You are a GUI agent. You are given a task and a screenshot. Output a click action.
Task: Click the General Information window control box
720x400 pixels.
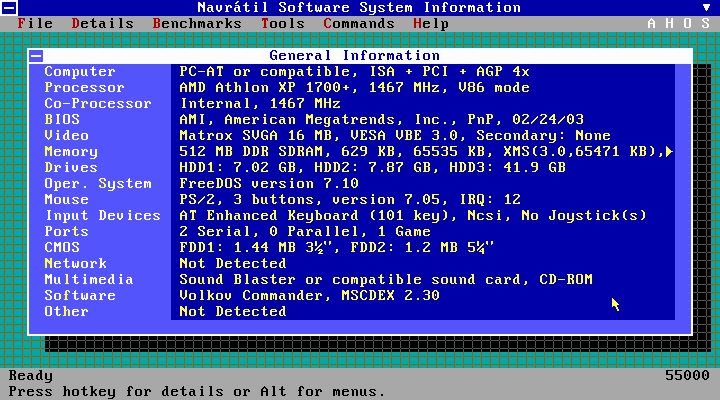36,56
